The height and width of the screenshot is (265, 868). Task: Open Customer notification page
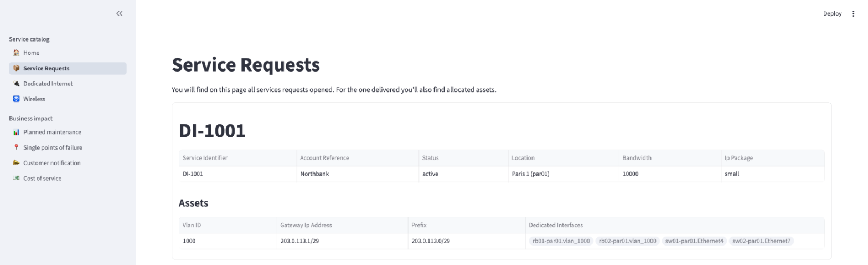coord(68,163)
